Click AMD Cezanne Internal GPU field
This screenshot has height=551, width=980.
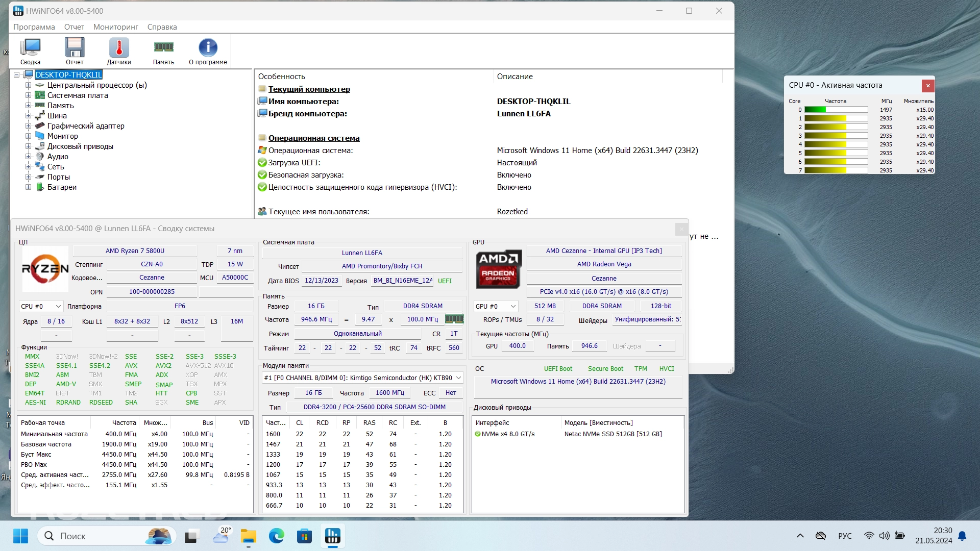[604, 251]
